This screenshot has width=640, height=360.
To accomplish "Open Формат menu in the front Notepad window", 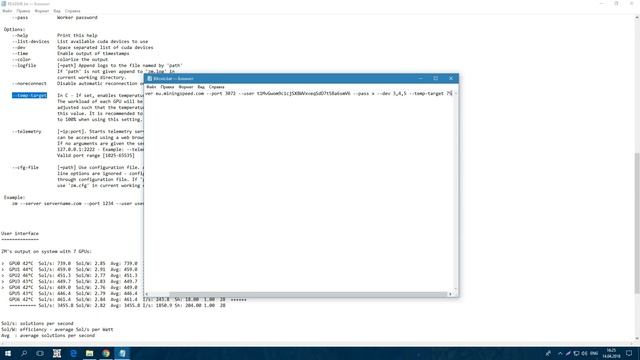I will tap(186, 87).
